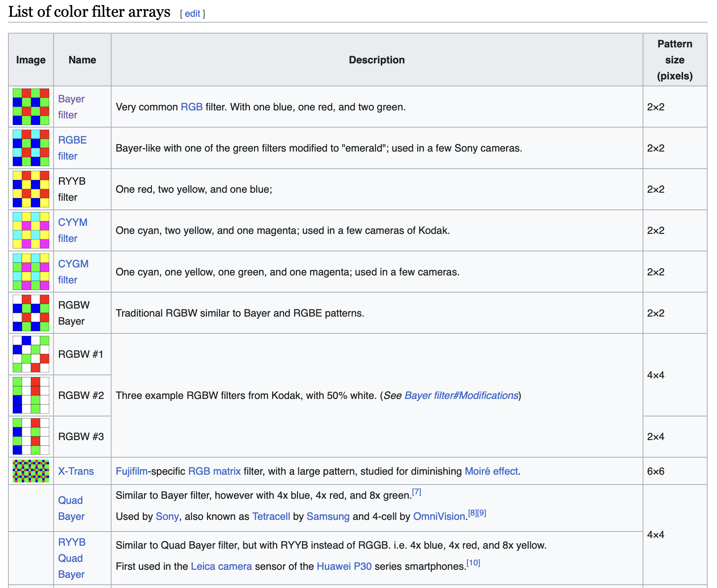Open the RGBW Bayer pattern thumbnail
Screen dimensions: 717x588
tap(31, 313)
